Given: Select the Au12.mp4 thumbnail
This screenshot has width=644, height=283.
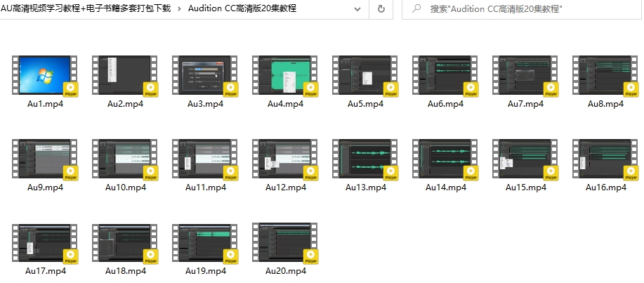Looking at the screenshot, I should click(x=285, y=159).
